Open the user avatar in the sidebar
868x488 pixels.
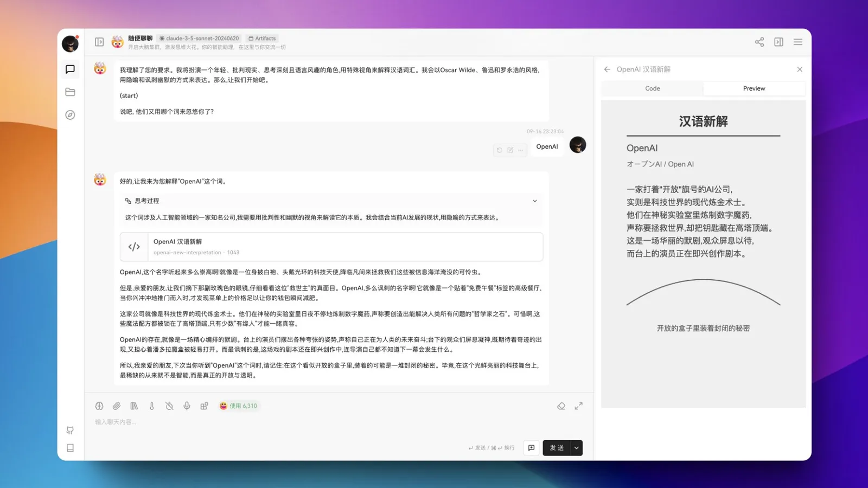(70, 43)
